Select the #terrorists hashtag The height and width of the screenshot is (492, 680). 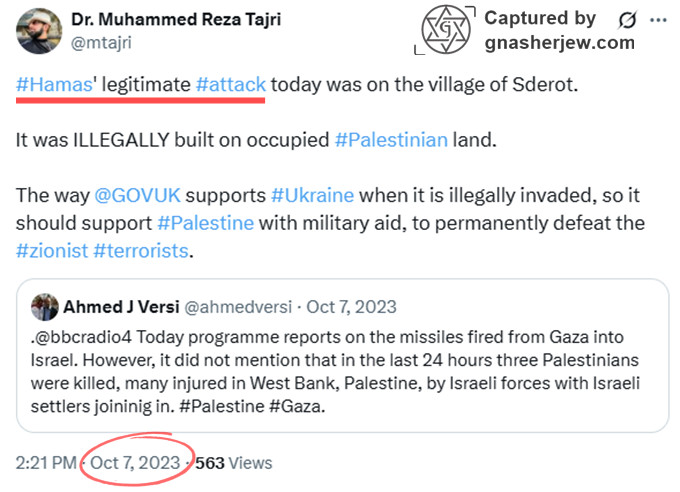pos(141,249)
